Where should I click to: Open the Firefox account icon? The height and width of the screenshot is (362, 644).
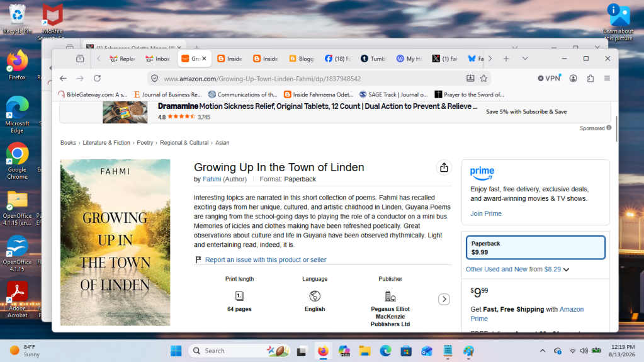[x=573, y=79]
